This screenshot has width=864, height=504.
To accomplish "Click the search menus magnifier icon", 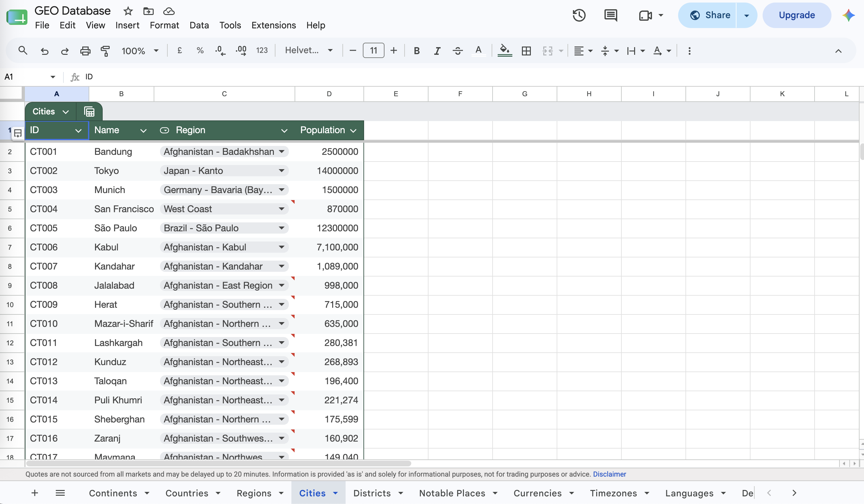I will click(x=23, y=51).
